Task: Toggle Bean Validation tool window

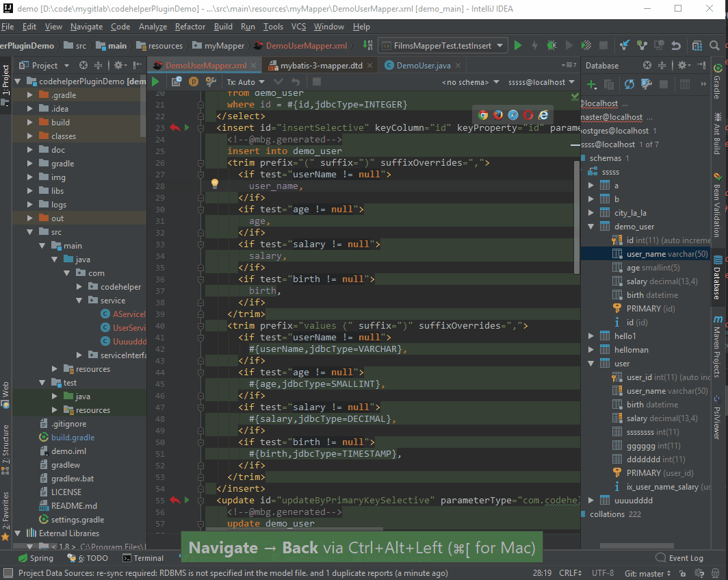Action: point(718,205)
